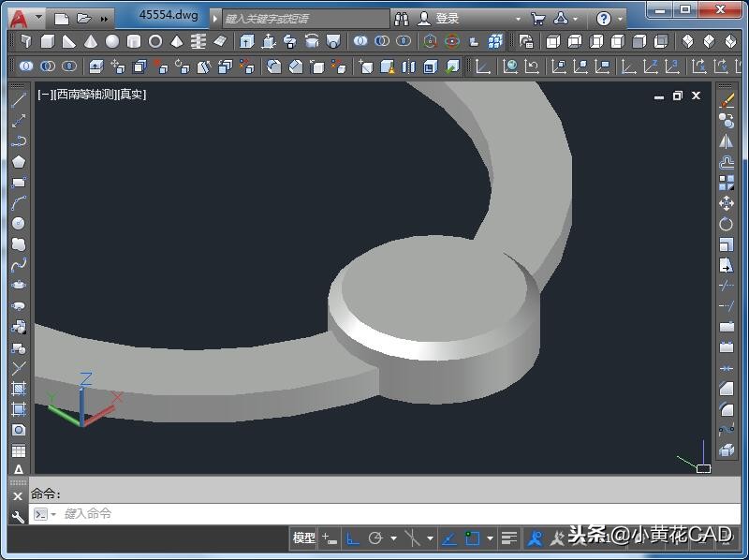
Task: Click the cone solid tool
Action: click(x=91, y=42)
